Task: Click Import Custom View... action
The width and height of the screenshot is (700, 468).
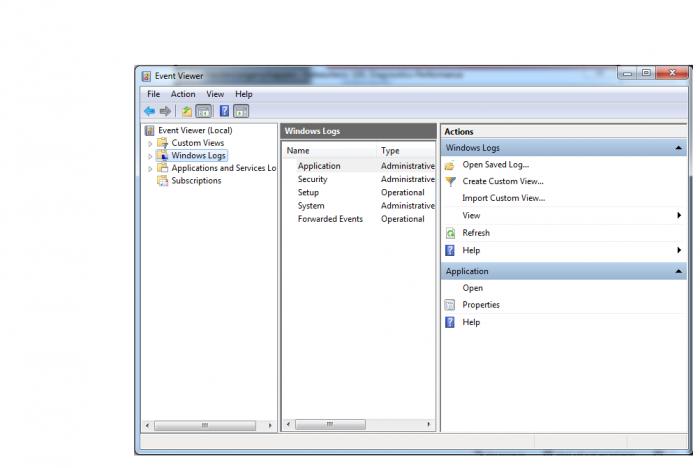Action: (x=504, y=198)
